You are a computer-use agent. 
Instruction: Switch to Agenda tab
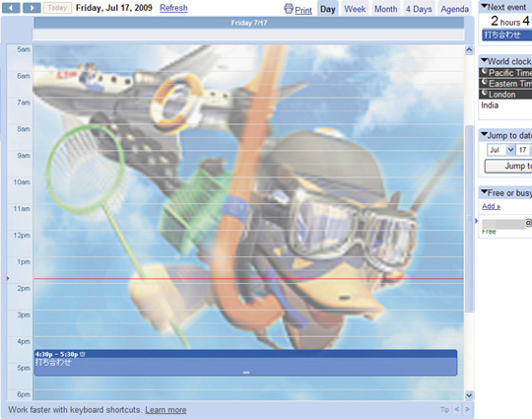tap(454, 9)
